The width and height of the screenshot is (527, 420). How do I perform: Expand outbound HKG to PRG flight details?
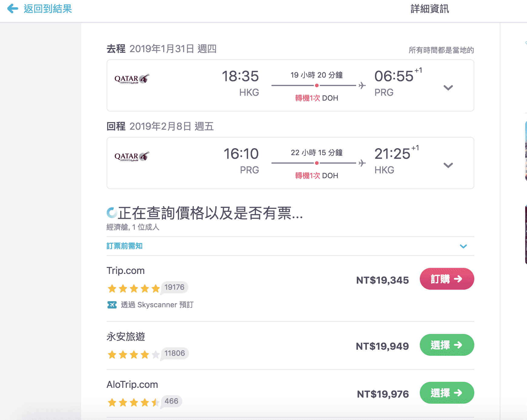point(448,88)
